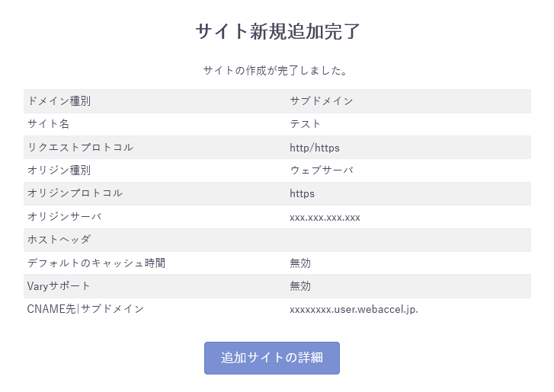This screenshot has width=554, height=392.
Task: Select the ホストヘッダ label
Action: 59,240
